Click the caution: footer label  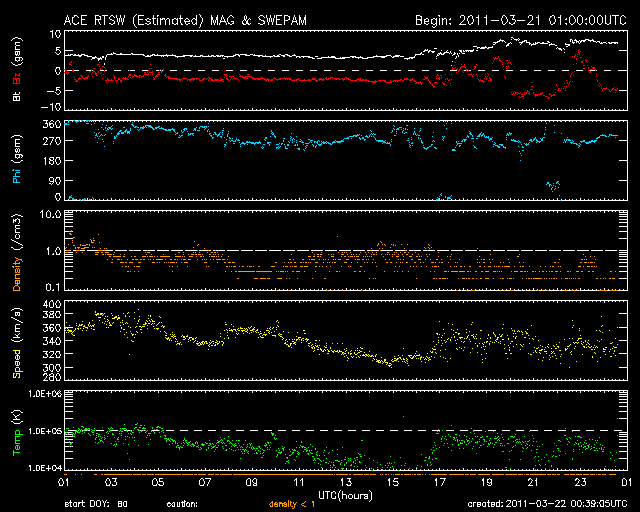182,504
